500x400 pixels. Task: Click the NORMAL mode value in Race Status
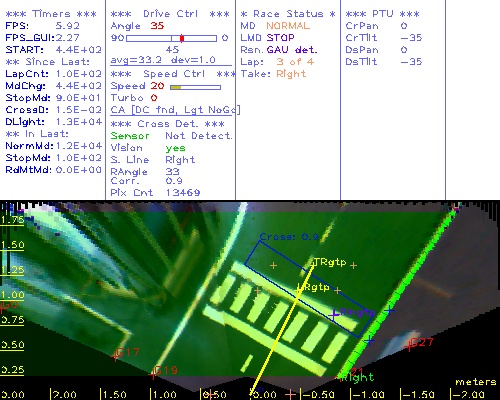pos(288,26)
